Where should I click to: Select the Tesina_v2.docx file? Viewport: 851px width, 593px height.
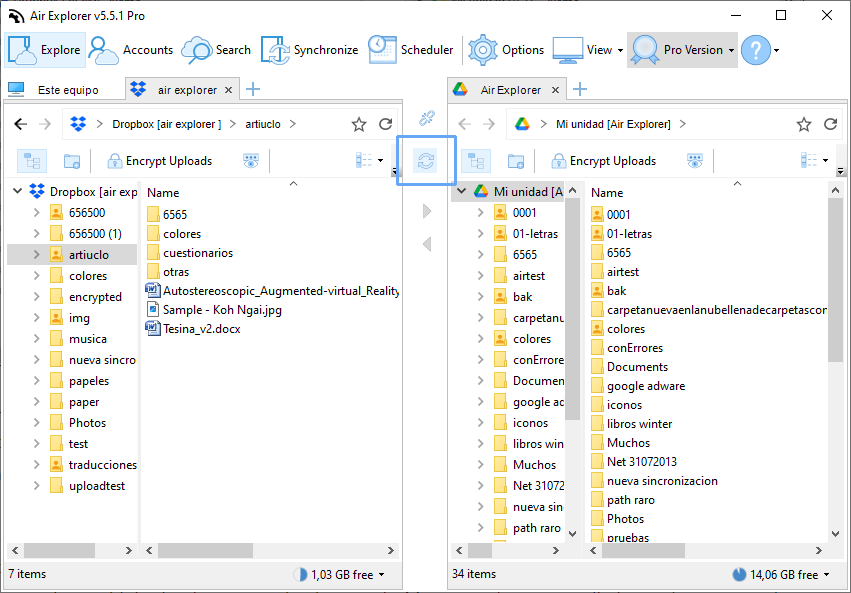[194, 329]
